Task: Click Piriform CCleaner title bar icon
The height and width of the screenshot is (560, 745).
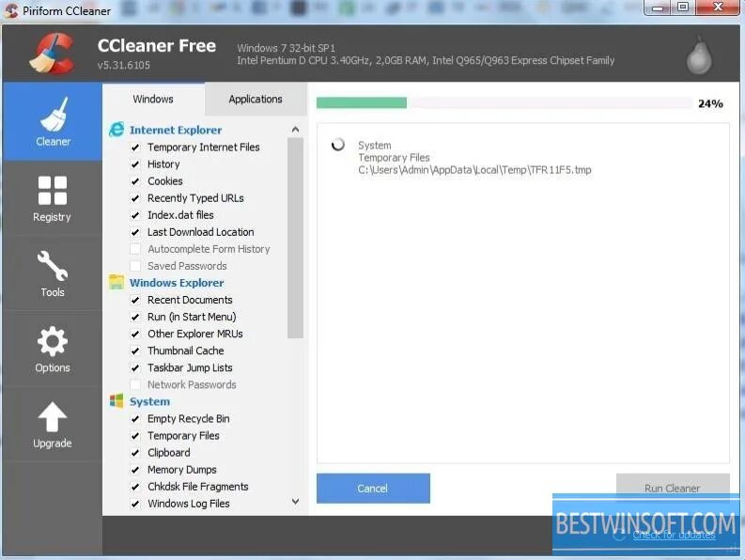Action: pyautogui.click(x=10, y=10)
